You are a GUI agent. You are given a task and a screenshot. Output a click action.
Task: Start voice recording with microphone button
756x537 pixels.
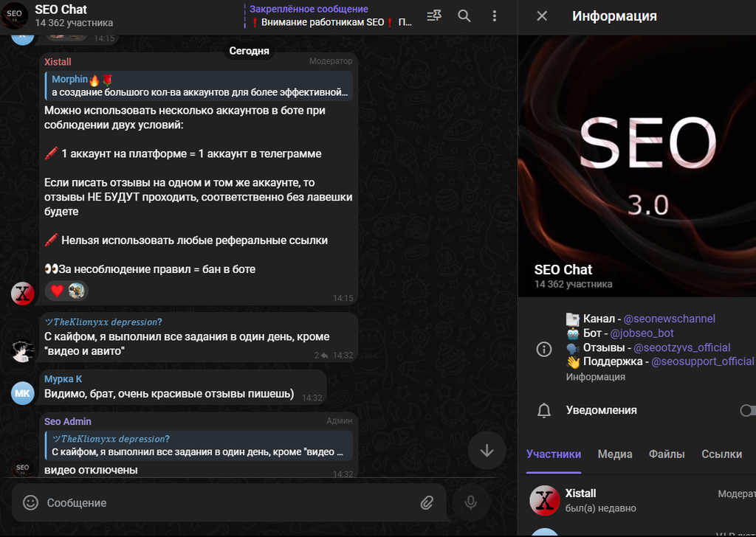(470, 503)
